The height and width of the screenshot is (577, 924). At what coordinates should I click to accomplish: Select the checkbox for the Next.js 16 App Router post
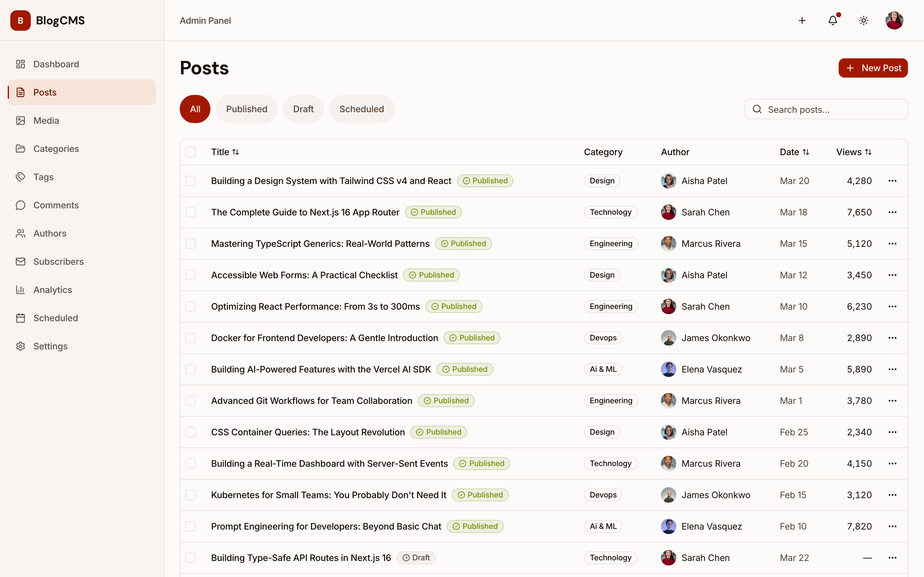(191, 212)
